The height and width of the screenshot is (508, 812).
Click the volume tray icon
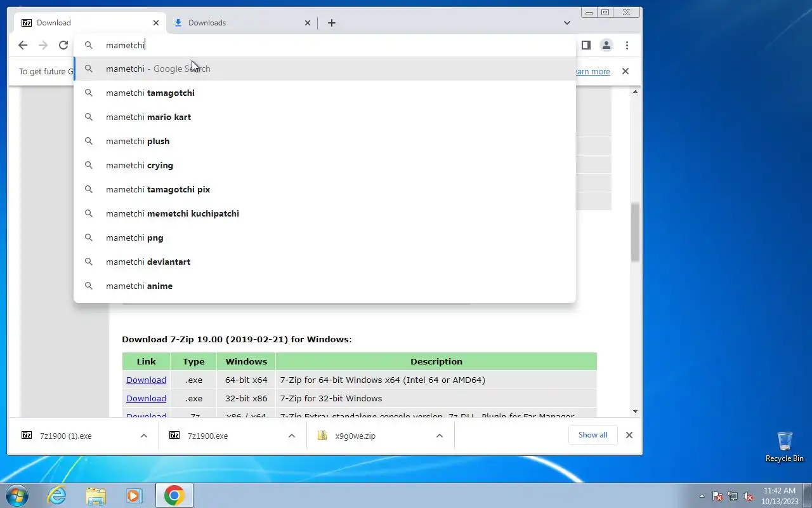pyautogui.click(x=749, y=496)
